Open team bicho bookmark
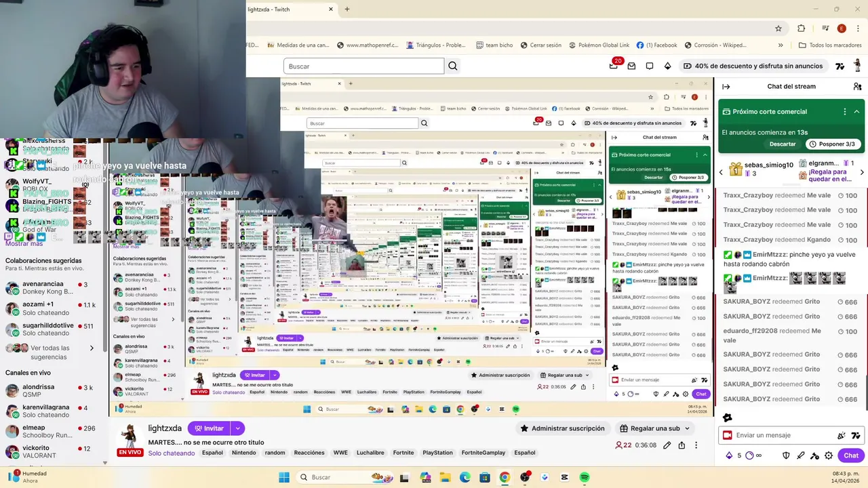 pos(494,45)
